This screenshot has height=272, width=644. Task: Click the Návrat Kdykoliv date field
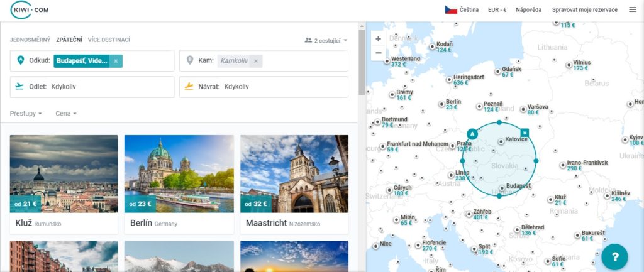click(264, 87)
